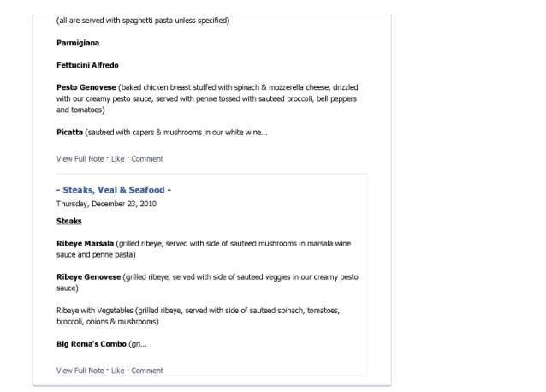Click the spaghetti pasta note at the top
546x392 pixels.
(143, 21)
